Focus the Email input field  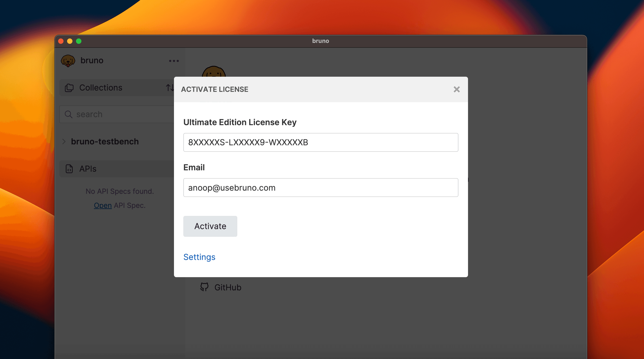click(320, 188)
